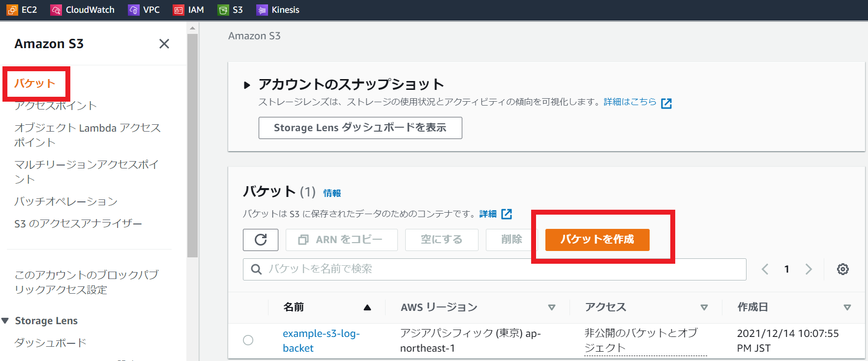
Task: Open バッチオペレーション in the sidebar
Action: tap(66, 201)
